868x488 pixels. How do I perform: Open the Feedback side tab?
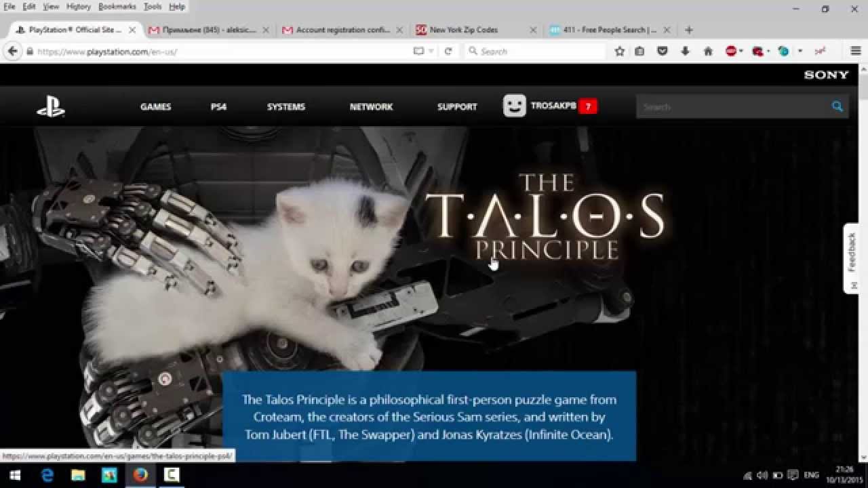[x=852, y=258]
